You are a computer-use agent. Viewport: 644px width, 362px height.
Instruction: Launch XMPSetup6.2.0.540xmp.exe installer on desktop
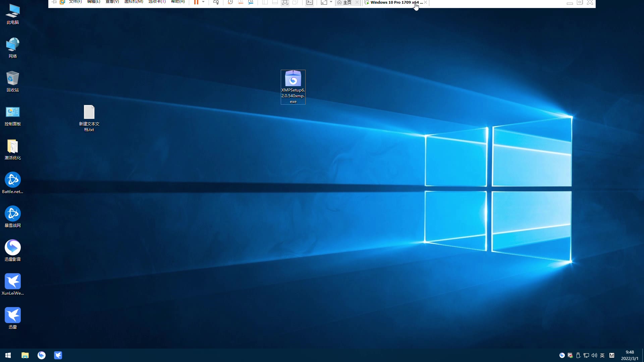[x=293, y=80]
